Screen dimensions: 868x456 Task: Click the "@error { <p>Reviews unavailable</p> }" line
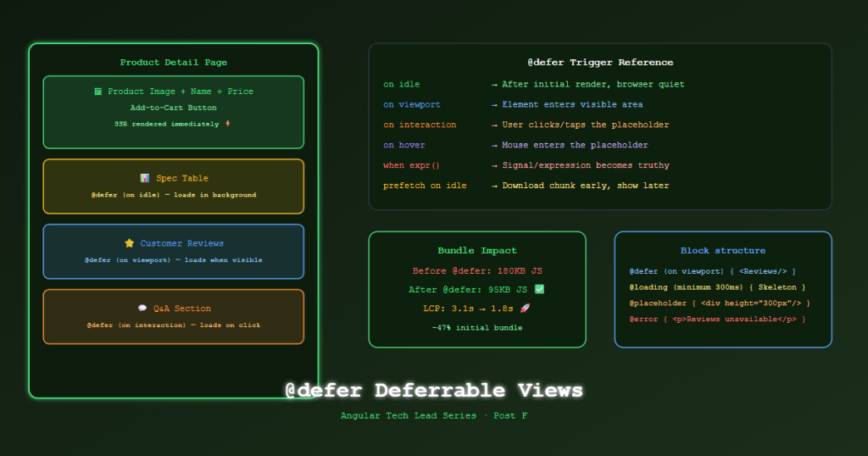point(717,320)
